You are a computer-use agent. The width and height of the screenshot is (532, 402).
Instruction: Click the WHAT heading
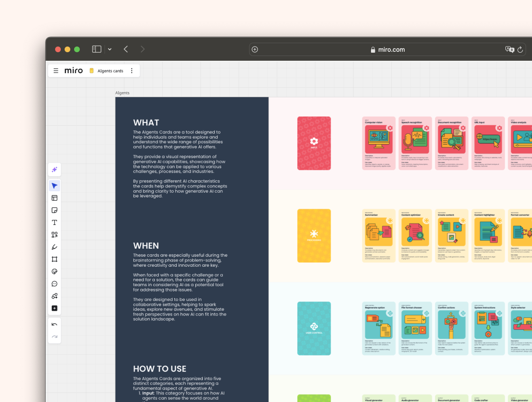146,123
